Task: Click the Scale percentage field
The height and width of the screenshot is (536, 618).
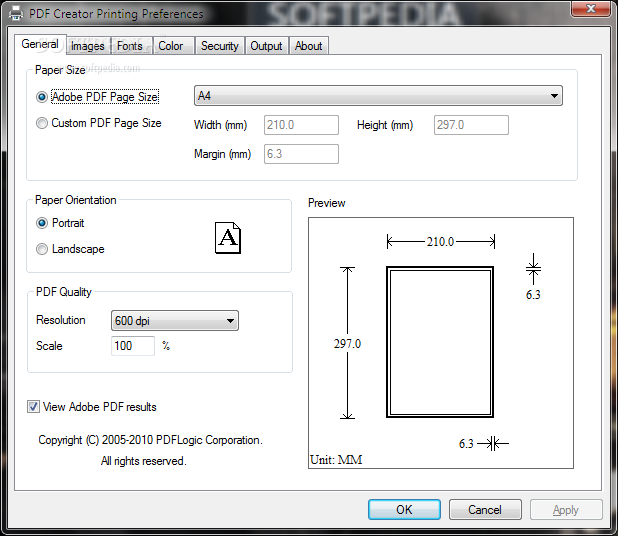Action: click(x=133, y=346)
